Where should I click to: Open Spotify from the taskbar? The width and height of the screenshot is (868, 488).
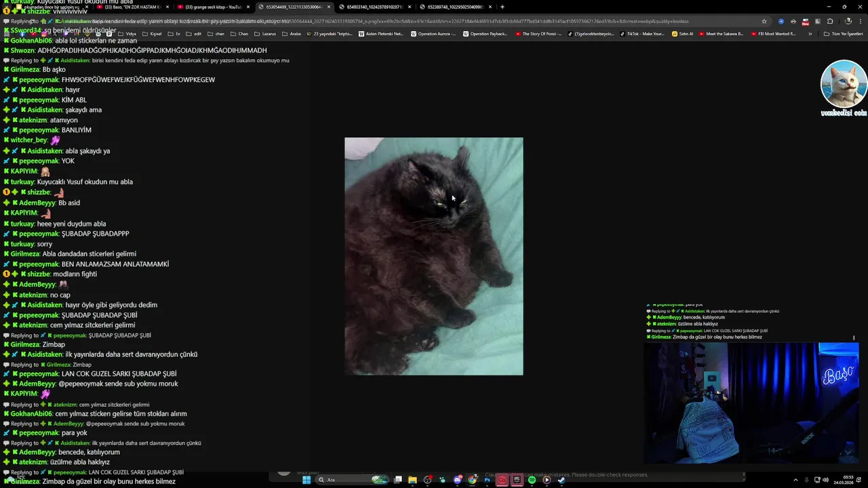[532, 480]
